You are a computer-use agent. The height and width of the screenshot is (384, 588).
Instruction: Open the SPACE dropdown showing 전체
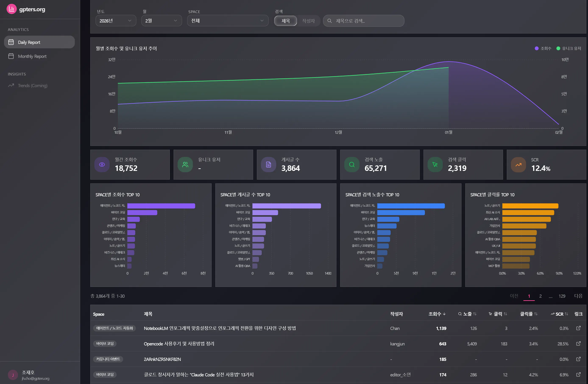tap(227, 21)
